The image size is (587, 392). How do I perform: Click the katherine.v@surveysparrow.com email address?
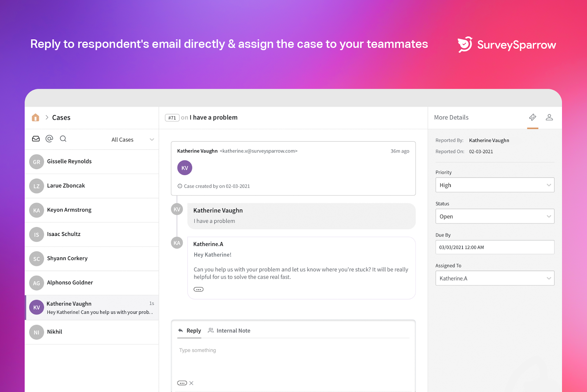coord(259,151)
